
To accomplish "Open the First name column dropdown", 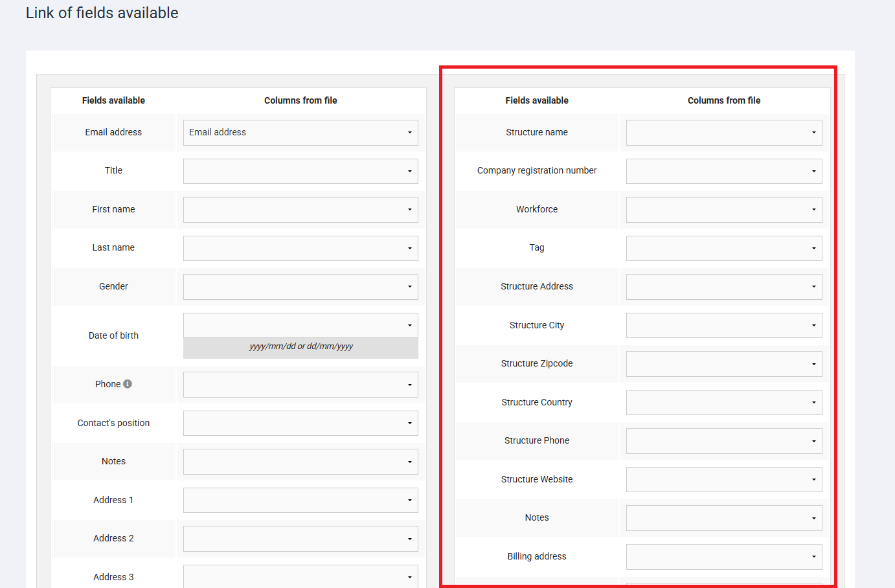I will coord(300,210).
